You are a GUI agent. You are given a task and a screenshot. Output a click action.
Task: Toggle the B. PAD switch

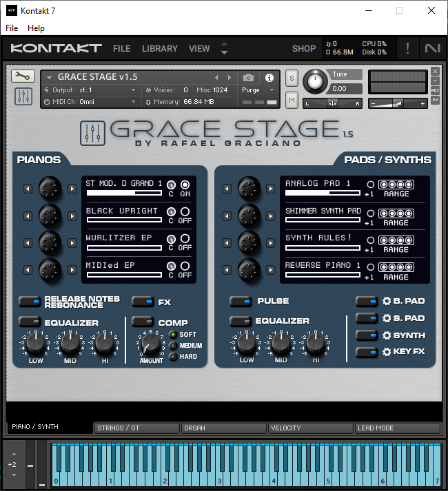(x=367, y=302)
